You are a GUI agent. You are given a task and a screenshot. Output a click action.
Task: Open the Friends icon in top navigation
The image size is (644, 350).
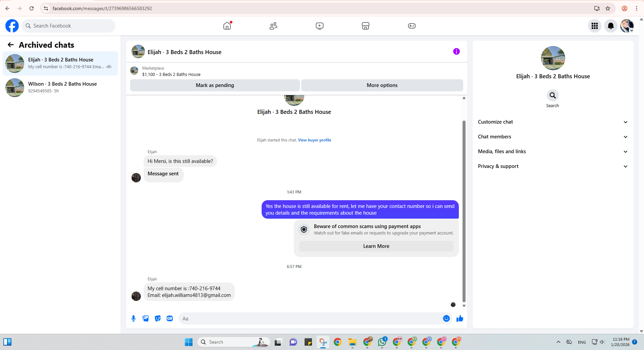click(x=273, y=26)
